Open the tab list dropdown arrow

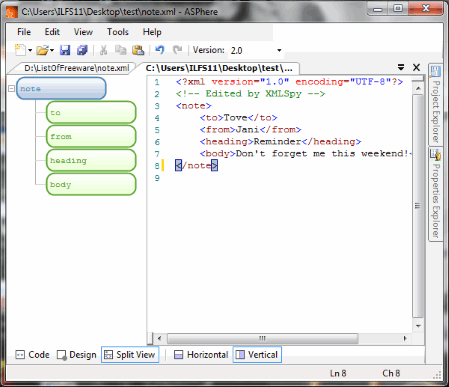click(401, 67)
